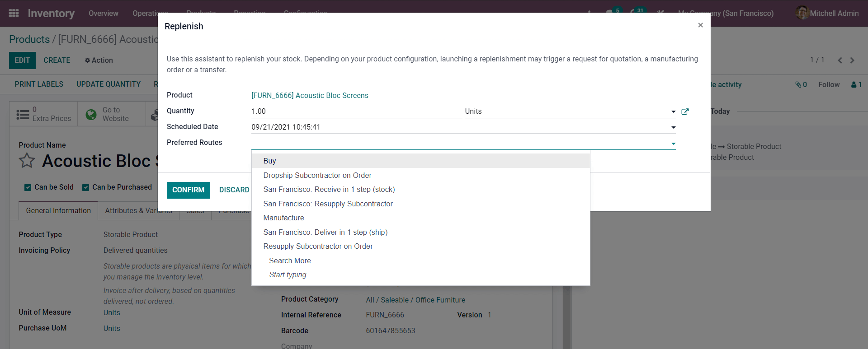The height and width of the screenshot is (349, 868).
Task: Click the FURN_6666 internal reference value
Action: click(385, 315)
